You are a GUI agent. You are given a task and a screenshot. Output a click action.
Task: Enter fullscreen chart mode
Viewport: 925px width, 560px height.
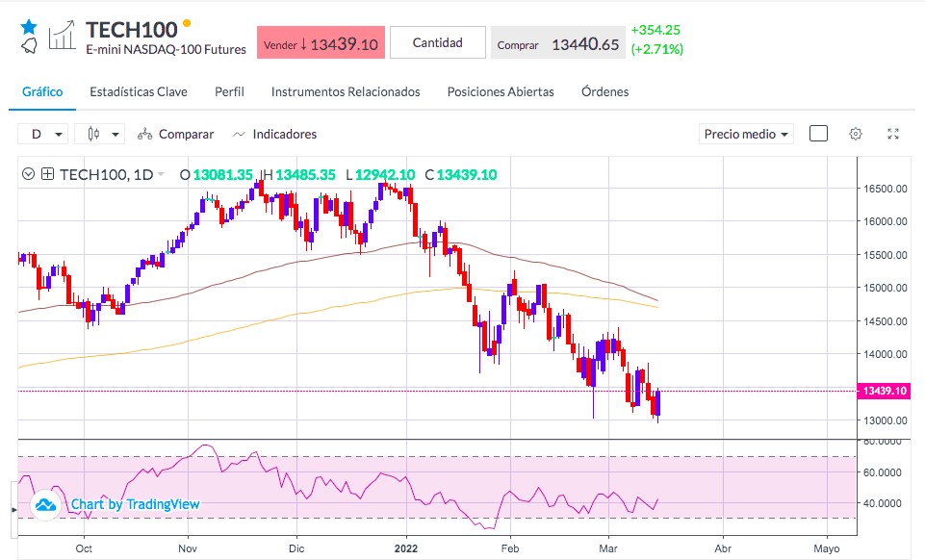point(893,134)
